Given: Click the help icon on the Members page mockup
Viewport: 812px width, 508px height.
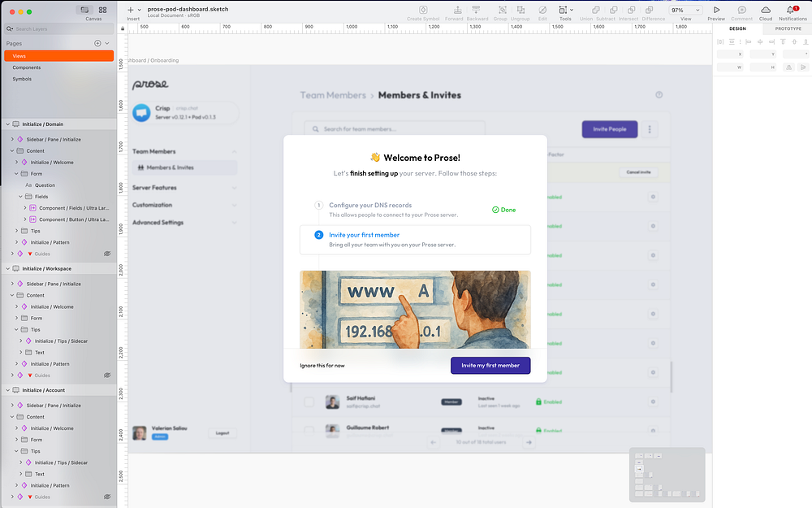Looking at the screenshot, I should [659, 95].
